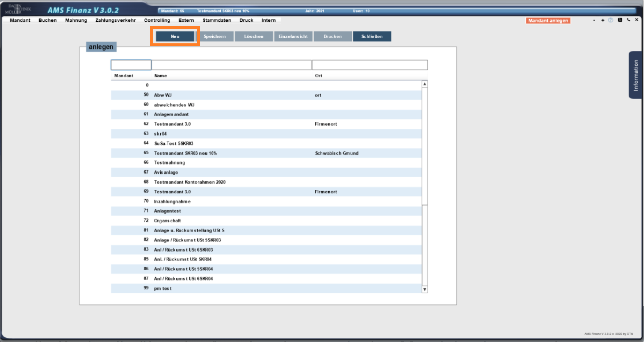Click the scroll up arrow in the list
644x342 pixels.
425,84
